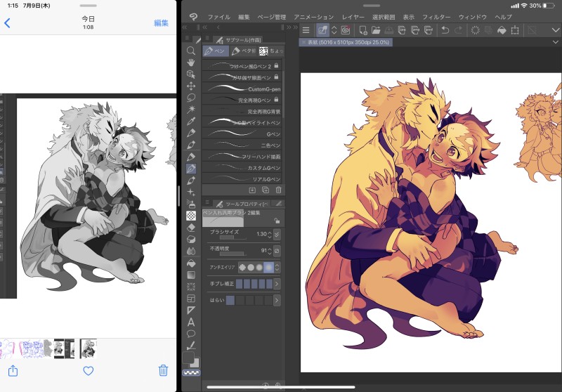
Task: Open the 編集 menu in Clip Studio
Action: [244, 17]
